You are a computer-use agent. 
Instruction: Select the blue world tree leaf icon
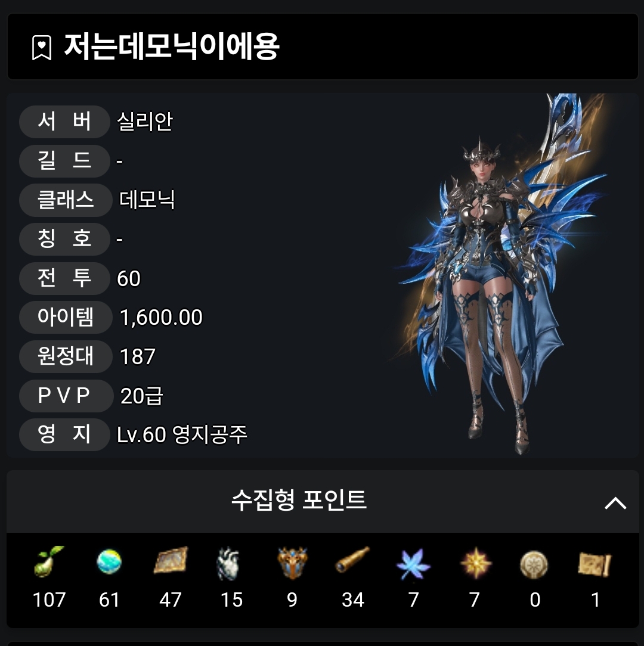click(413, 564)
